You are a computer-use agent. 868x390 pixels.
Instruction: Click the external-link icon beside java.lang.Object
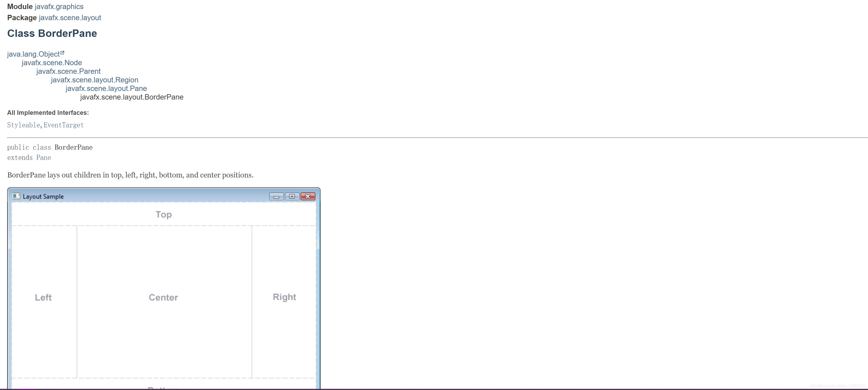[x=62, y=53]
